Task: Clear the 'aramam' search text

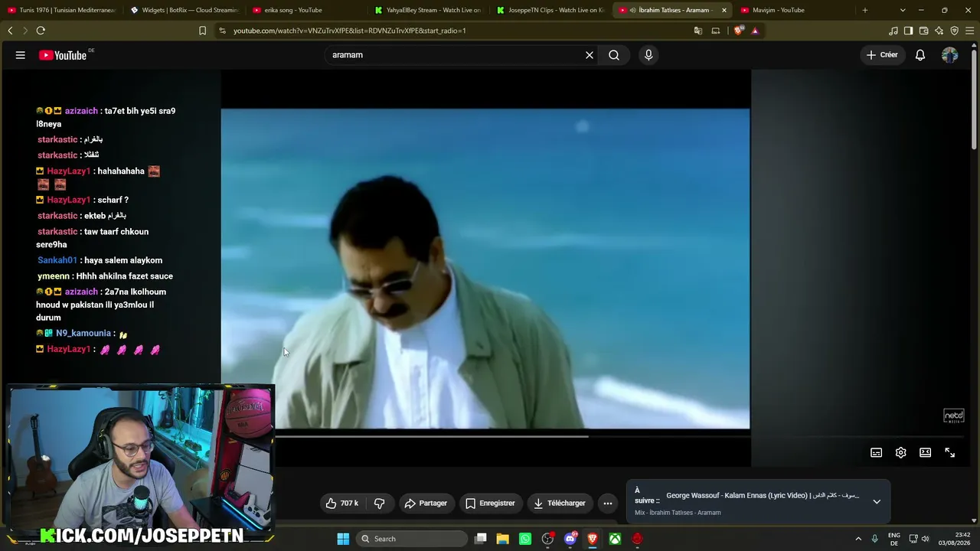Action: tap(590, 55)
